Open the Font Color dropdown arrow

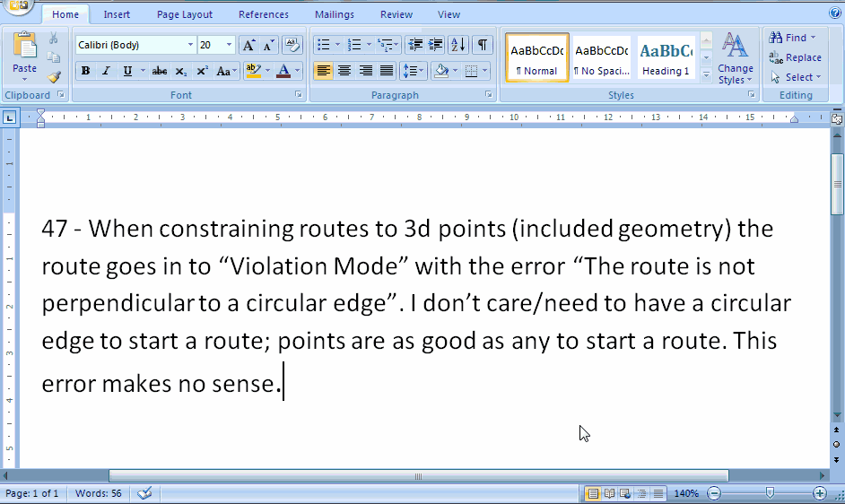click(297, 71)
